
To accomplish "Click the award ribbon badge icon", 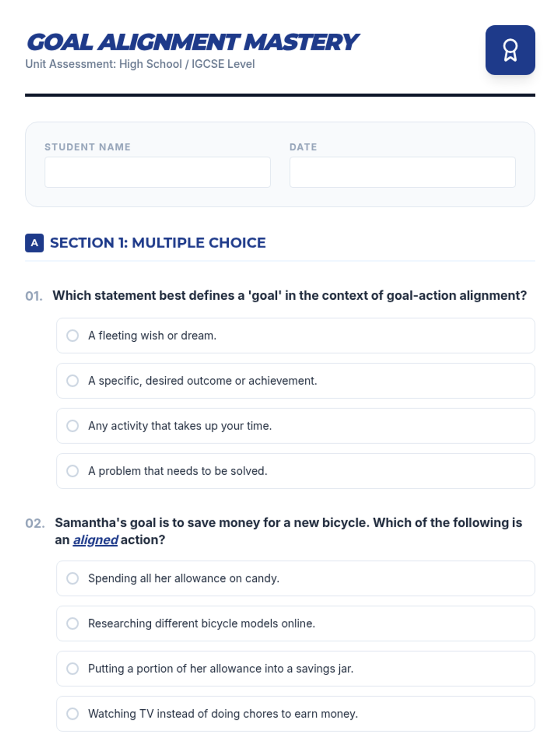I will [x=510, y=50].
